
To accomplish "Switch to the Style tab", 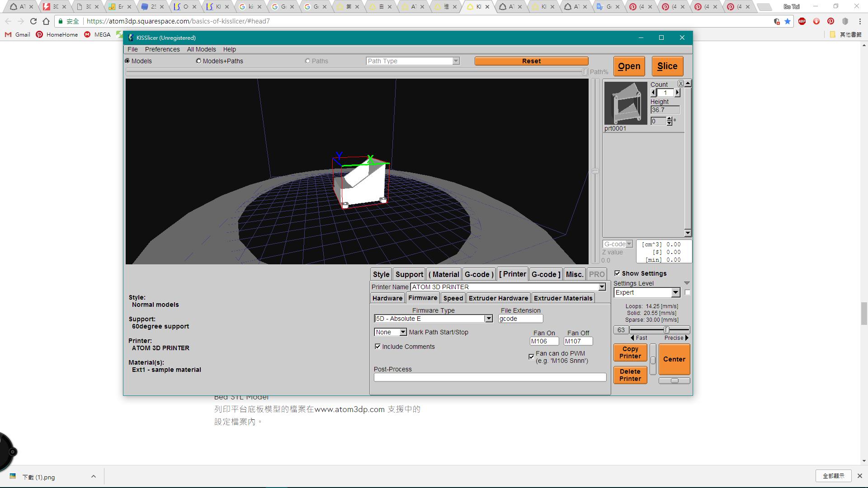I will (381, 274).
